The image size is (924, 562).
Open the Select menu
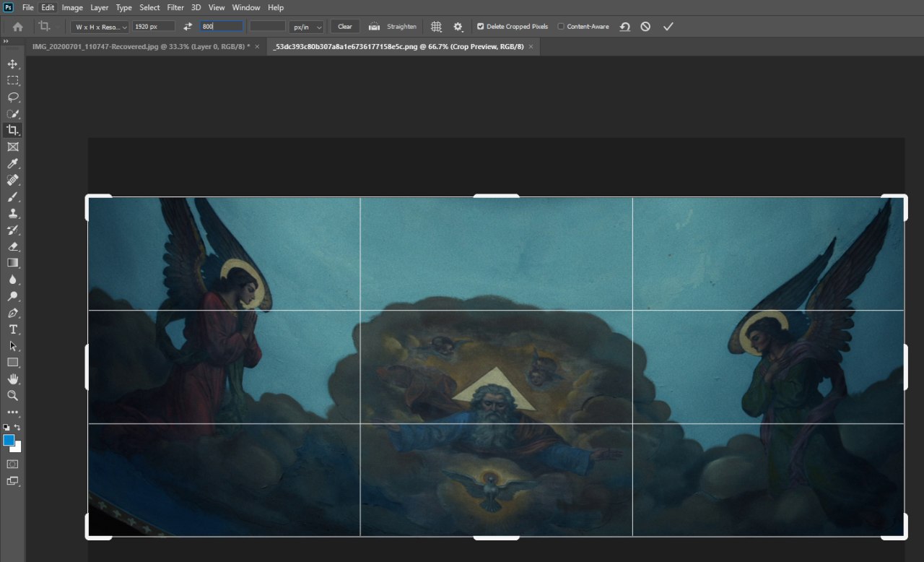pyautogui.click(x=149, y=7)
